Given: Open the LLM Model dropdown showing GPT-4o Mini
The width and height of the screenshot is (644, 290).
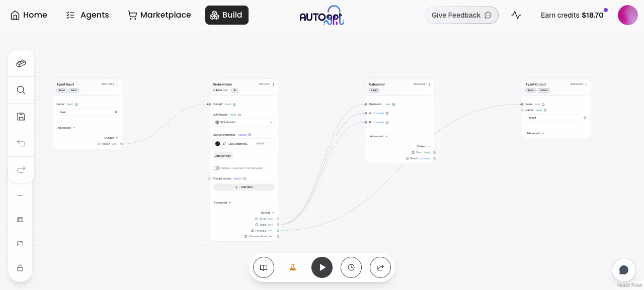Looking at the screenshot, I should pos(244,122).
